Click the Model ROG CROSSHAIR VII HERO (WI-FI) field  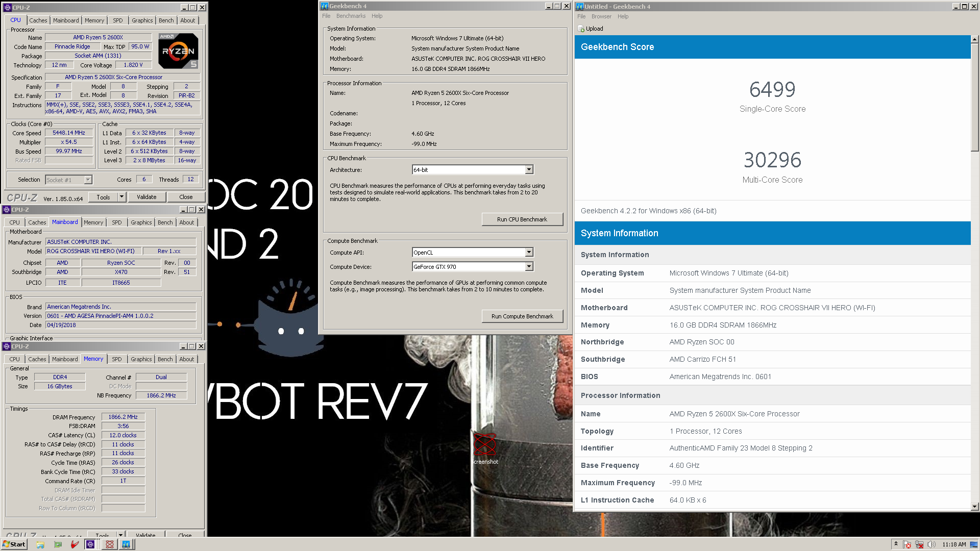(x=93, y=251)
